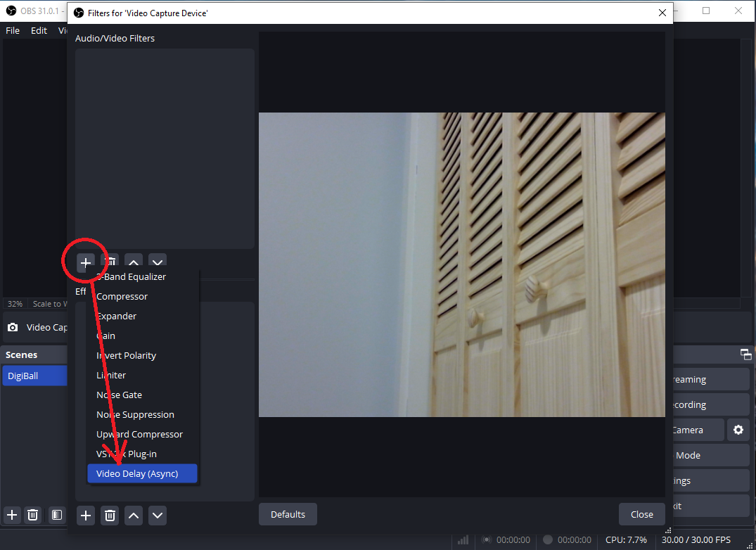Pop out the Controls dock panel
This screenshot has width=756, height=550.
745,354
